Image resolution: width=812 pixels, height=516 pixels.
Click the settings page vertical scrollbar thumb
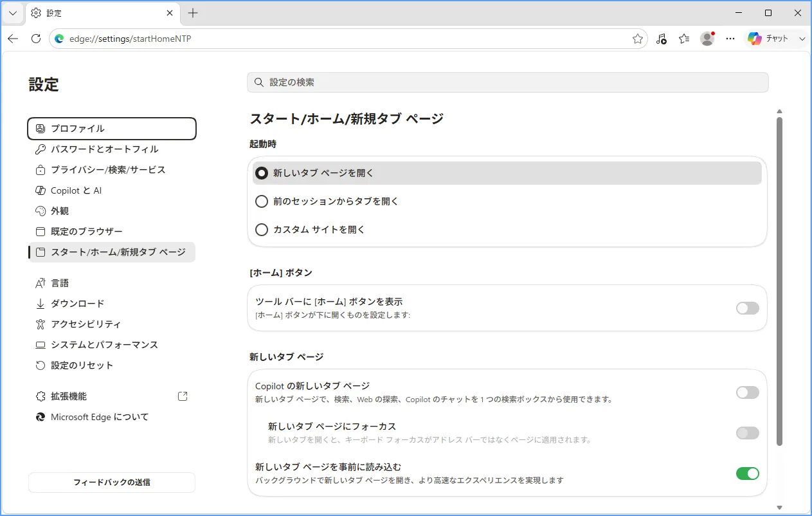click(x=780, y=281)
